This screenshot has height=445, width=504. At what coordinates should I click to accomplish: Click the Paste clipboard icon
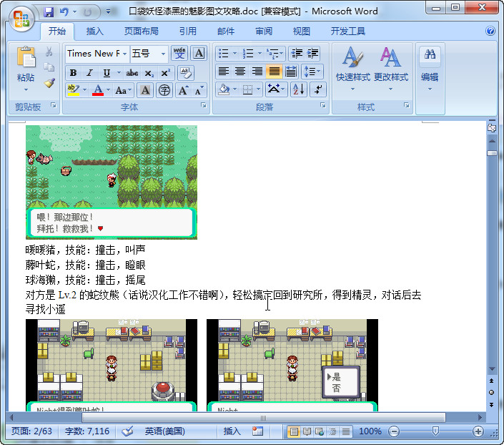tap(26, 58)
